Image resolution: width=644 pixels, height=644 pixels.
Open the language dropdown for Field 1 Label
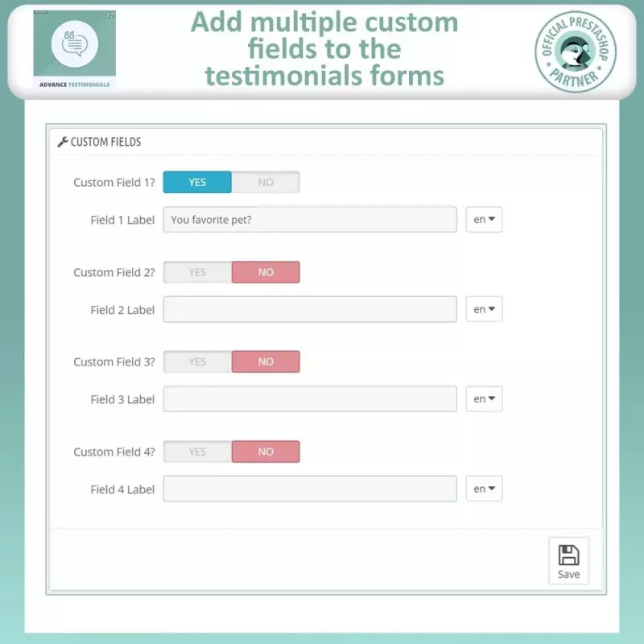pyautogui.click(x=484, y=219)
